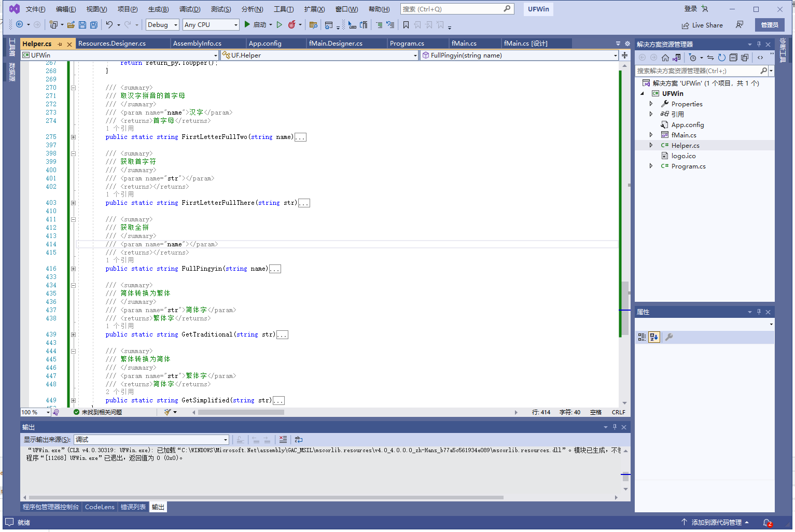
Task: Open the 文件(F) menu
Action: click(x=35, y=9)
